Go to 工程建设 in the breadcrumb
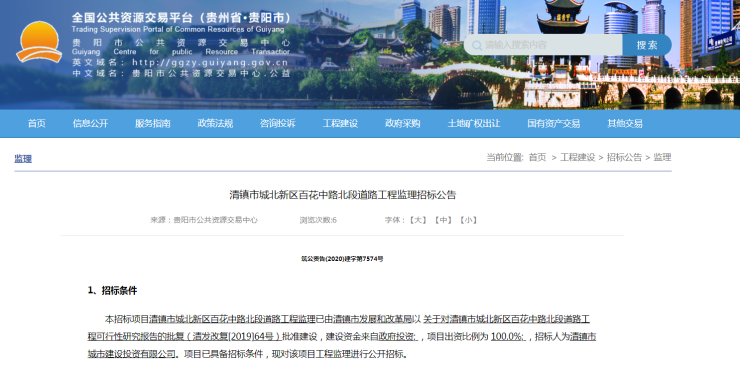The width and height of the screenshot is (740, 376). [577, 158]
